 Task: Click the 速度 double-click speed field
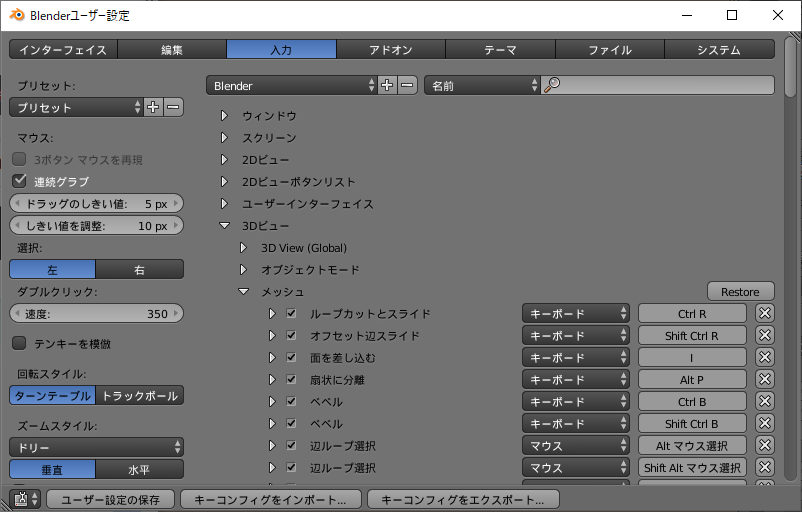(x=97, y=314)
